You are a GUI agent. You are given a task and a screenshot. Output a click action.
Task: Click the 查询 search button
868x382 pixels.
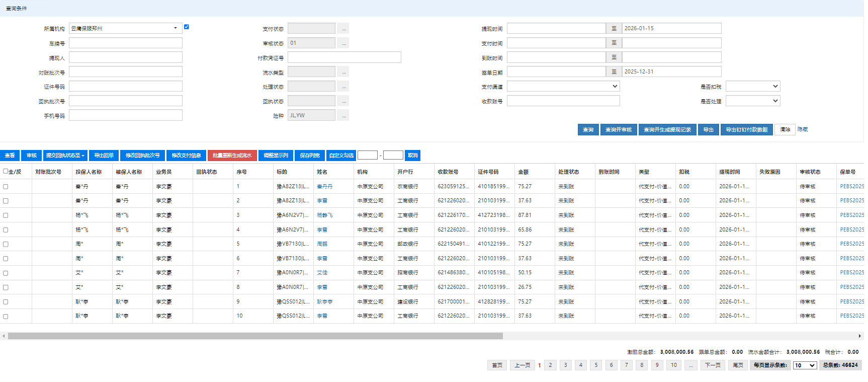click(x=588, y=130)
